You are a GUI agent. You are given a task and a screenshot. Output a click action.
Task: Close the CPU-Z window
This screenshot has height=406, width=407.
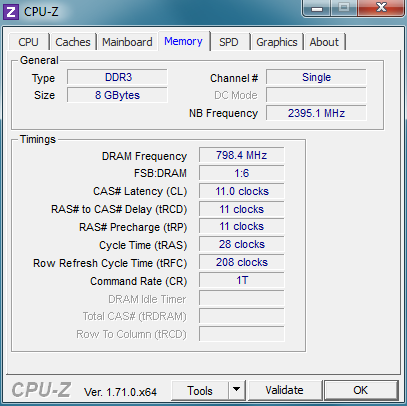click(381, 8)
